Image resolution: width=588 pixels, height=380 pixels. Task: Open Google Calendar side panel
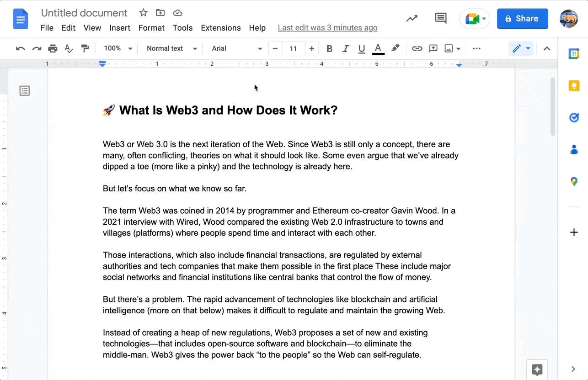coord(574,53)
